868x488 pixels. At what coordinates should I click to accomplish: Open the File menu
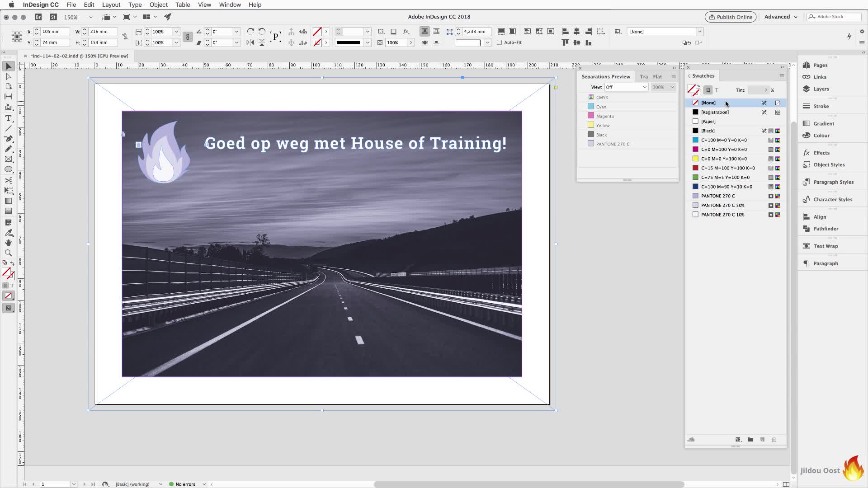71,5
